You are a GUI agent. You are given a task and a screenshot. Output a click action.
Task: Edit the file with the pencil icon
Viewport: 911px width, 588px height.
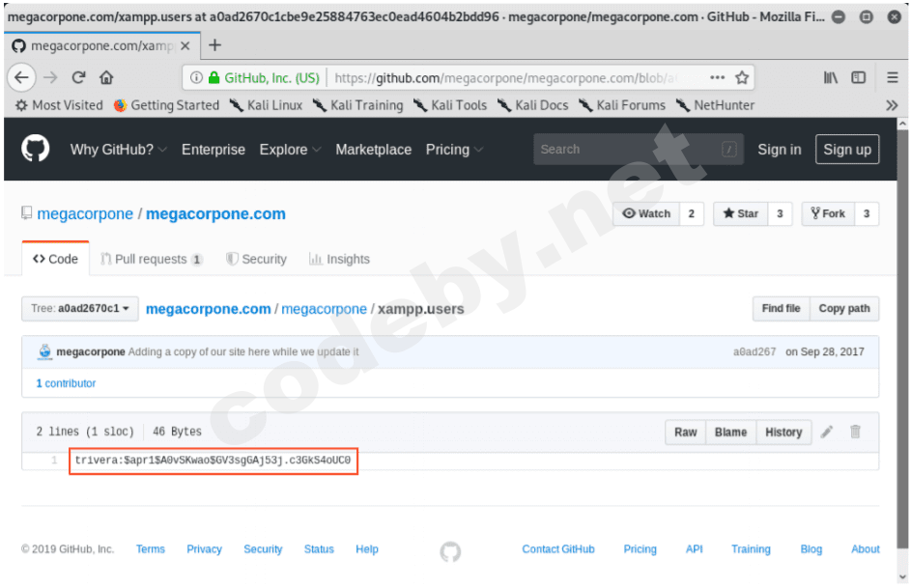pos(827,432)
